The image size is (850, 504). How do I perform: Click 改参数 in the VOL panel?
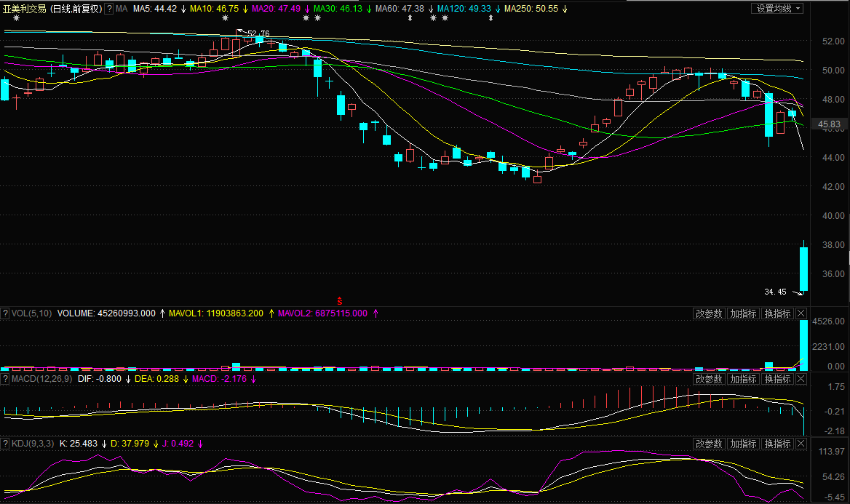(709, 313)
